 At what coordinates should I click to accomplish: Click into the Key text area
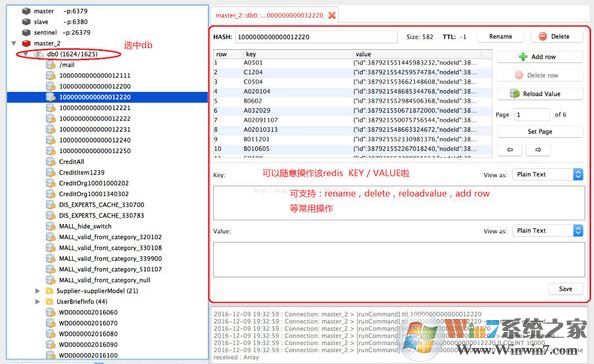pyautogui.click(x=399, y=203)
